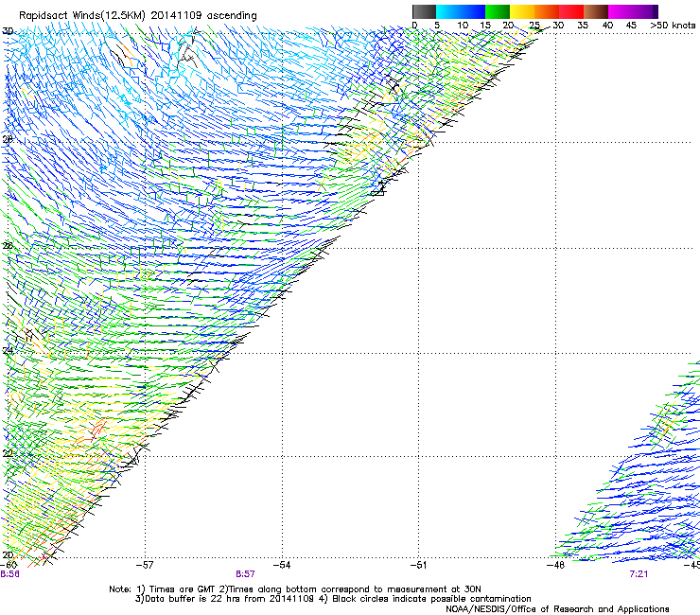Click the yellow 20-25 knots legend segment

(522, 11)
